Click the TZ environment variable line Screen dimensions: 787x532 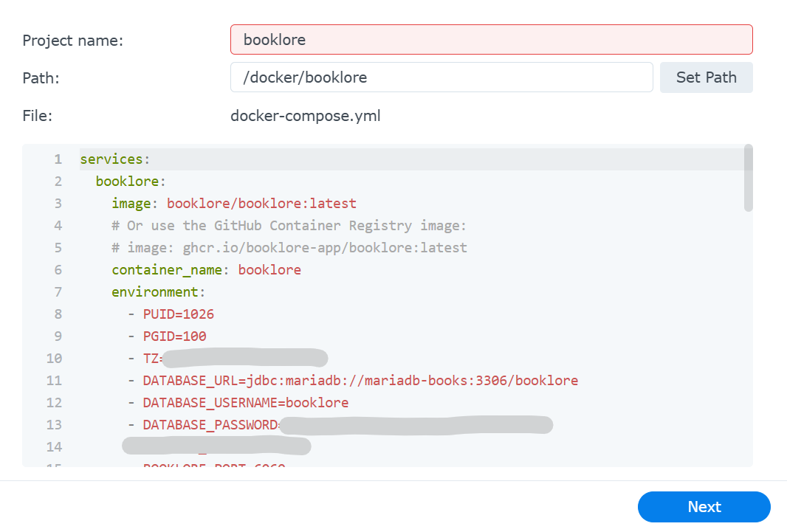pyautogui.click(x=152, y=359)
